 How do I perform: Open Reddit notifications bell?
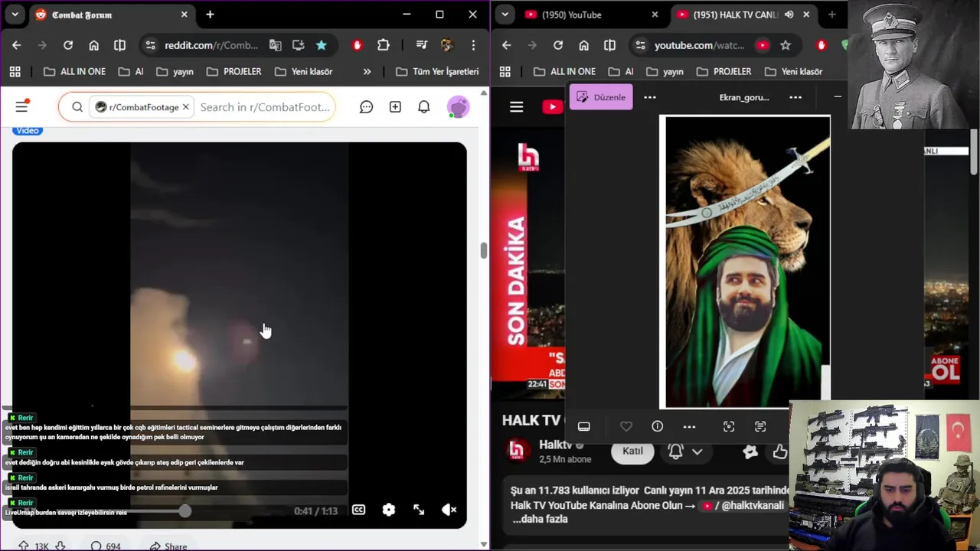pyautogui.click(x=423, y=107)
